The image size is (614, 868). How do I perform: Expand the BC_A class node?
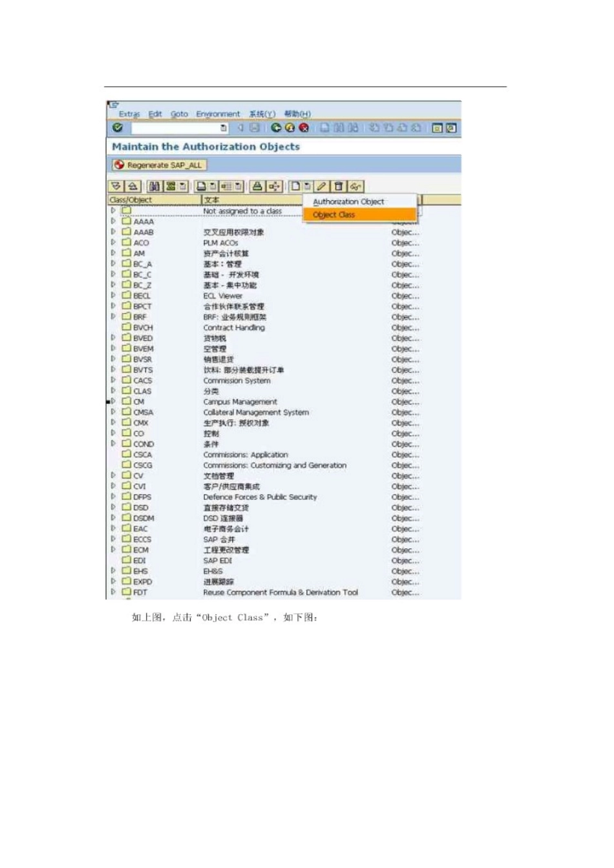pyautogui.click(x=113, y=263)
